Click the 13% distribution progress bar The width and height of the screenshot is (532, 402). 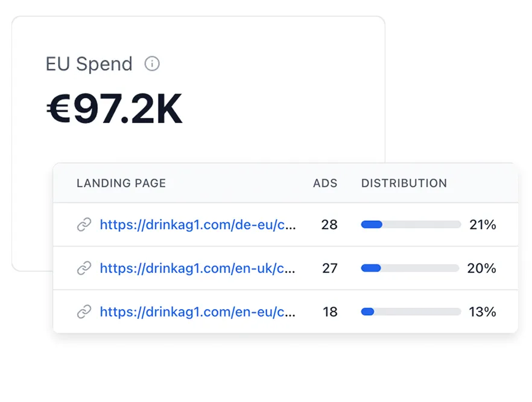(411, 311)
